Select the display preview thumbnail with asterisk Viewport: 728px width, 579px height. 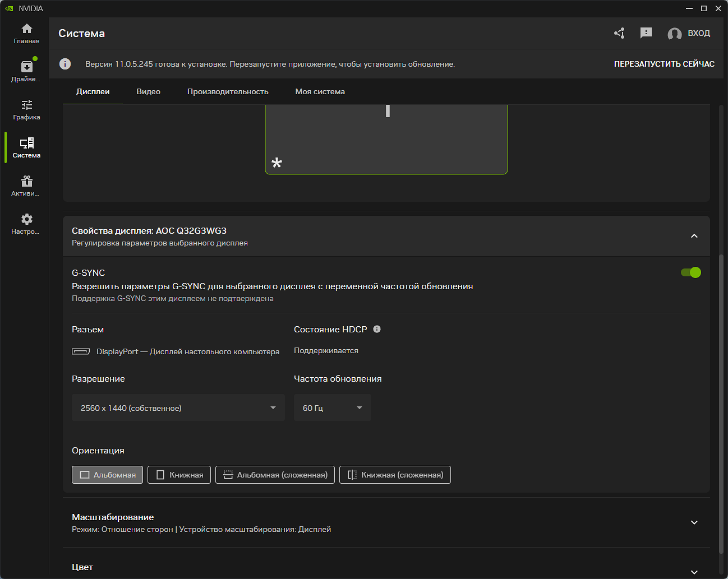[x=386, y=140]
